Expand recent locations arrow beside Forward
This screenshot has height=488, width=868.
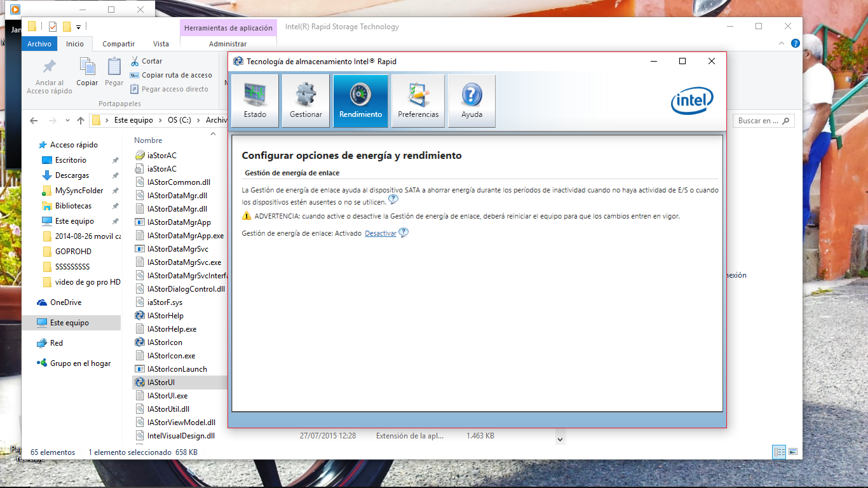[x=67, y=121]
